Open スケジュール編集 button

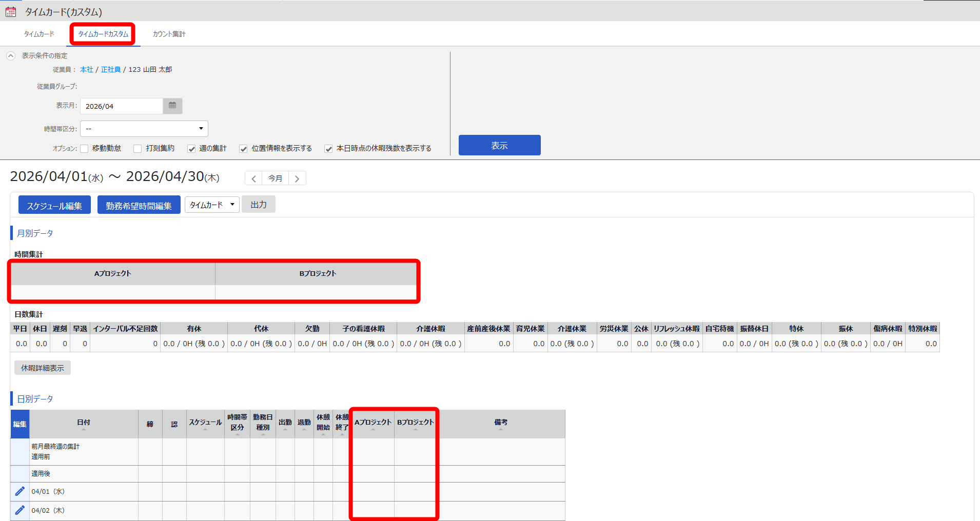pyautogui.click(x=54, y=205)
